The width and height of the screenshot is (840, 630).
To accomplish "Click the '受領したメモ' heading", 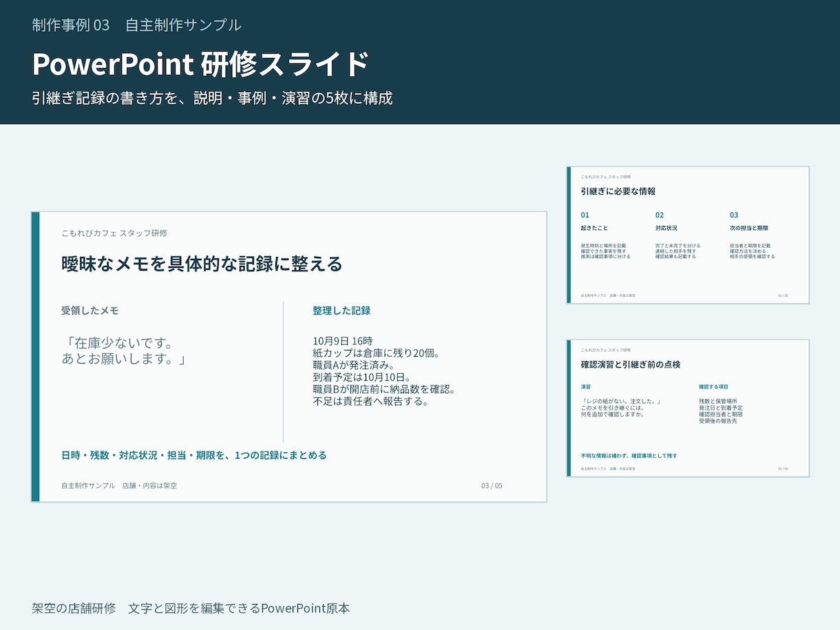I will point(90,311).
